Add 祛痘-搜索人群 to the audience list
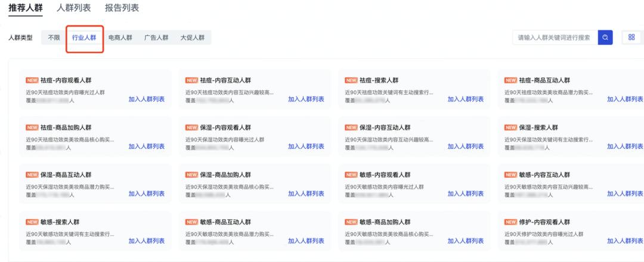Image resolution: width=644 pixels, height=262 pixels. [466, 99]
